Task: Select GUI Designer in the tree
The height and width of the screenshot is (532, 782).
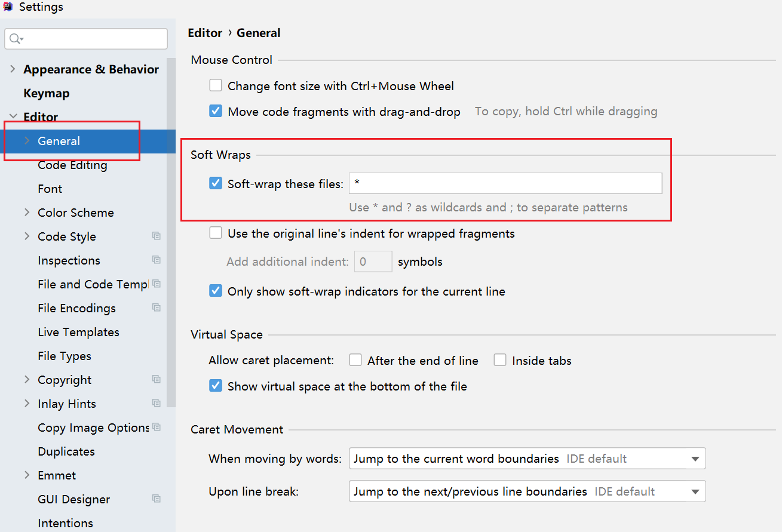Action: pos(74,499)
